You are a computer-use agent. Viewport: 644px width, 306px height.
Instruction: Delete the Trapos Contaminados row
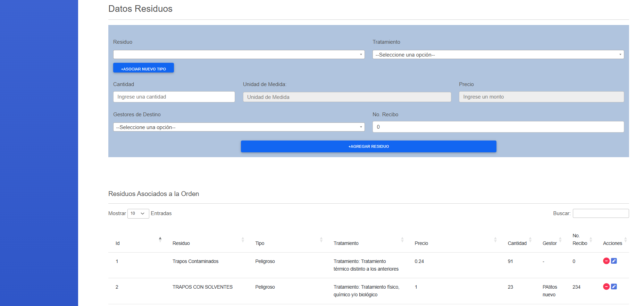click(606, 261)
